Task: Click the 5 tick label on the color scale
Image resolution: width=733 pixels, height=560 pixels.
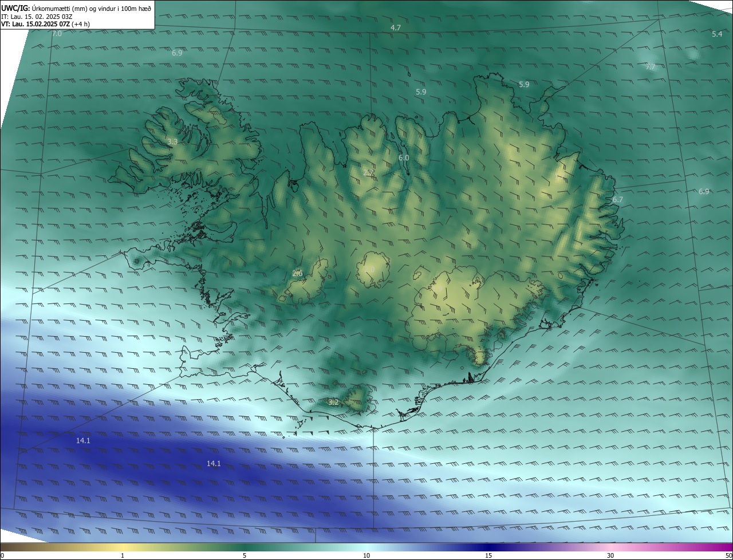Action: tap(245, 555)
